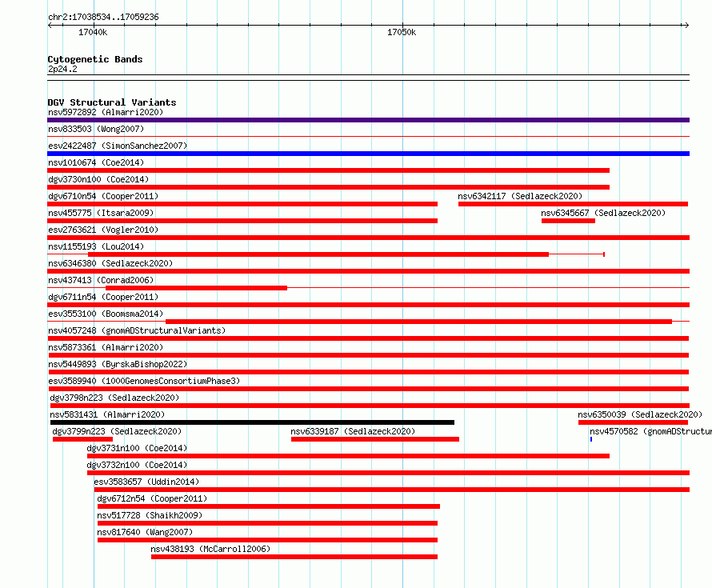Viewport: 712px width, 588px height.
Task: Open nsv833503 (Wong2007) variant label
Action: tap(96, 129)
